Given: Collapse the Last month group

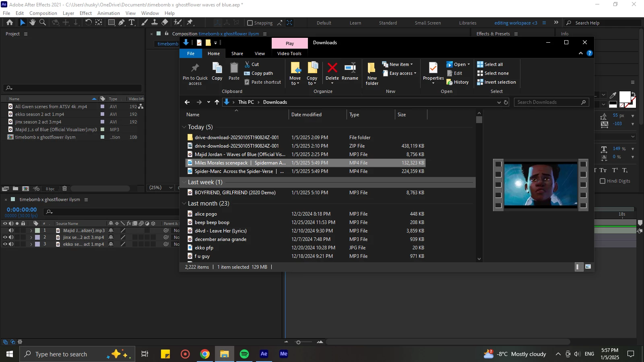Looking at the screenshot, I should point(184,204).
